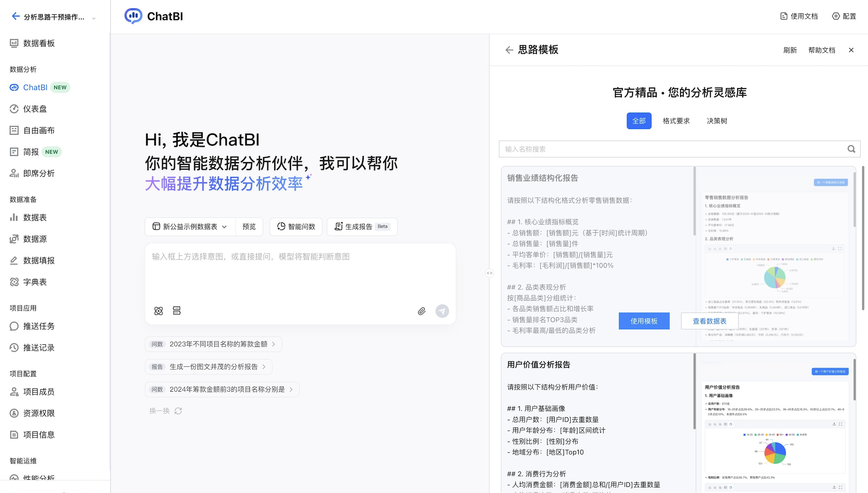Click the data stack icon in input box
The height and width of the screenshot is (493, 868).
[x=177, y=311]
